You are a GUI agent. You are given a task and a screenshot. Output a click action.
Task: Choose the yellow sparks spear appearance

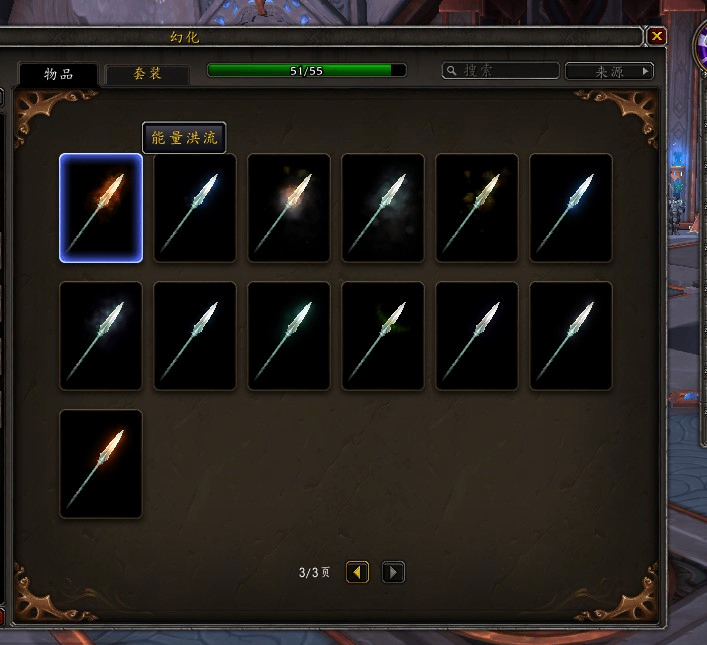pyautogui.click(x=477, y=208)
